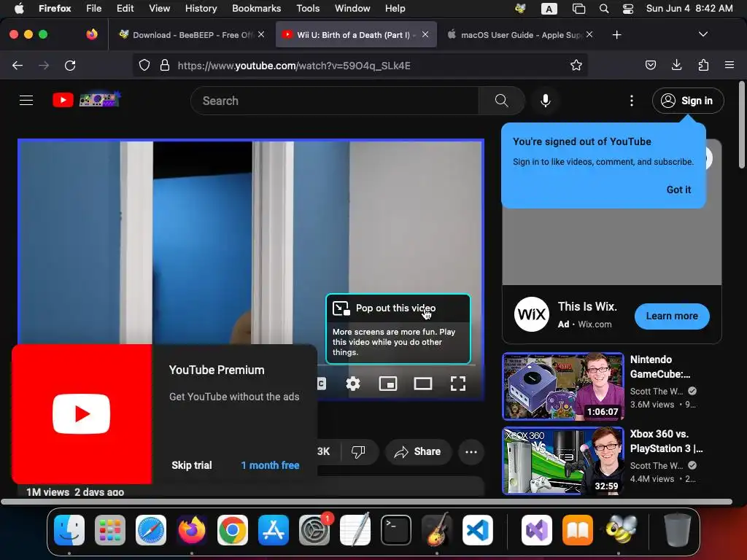Screen dimensions: 747x560
Task: Open the File menu
Action: tap(93, 8)
